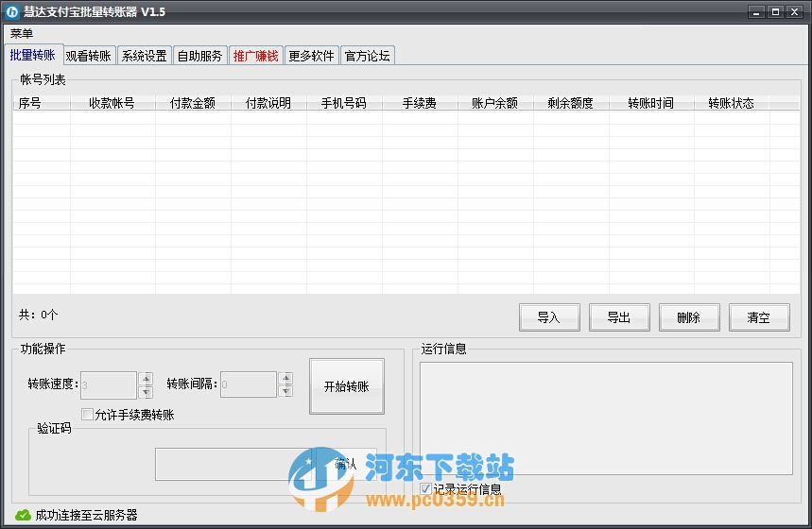Click the 账户余额 column header
The image size is (812, 529).
(x=495, y=103)
